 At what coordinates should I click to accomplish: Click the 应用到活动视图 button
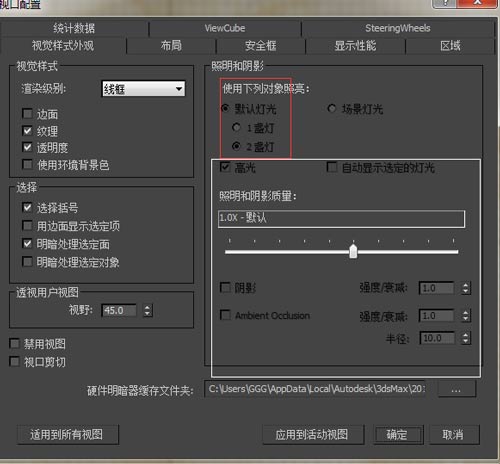click(313, 435)
